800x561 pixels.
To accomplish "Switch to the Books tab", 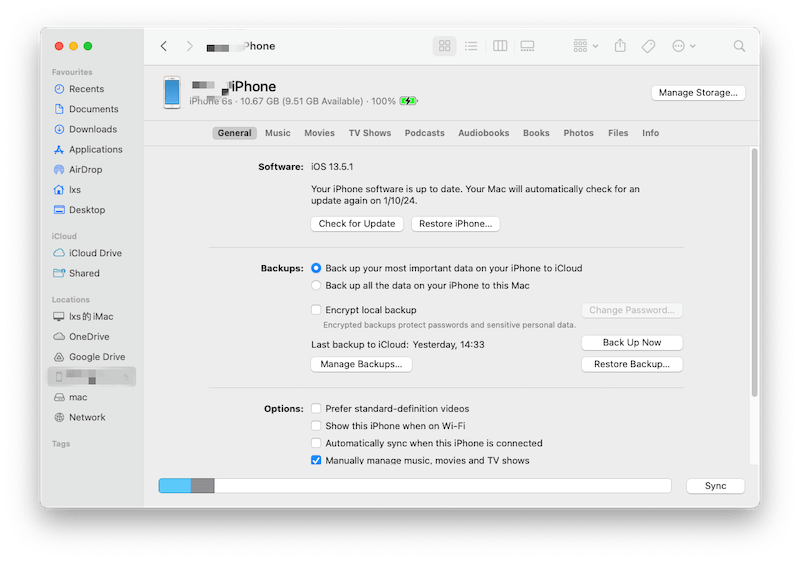I will (x=536, y=133).
